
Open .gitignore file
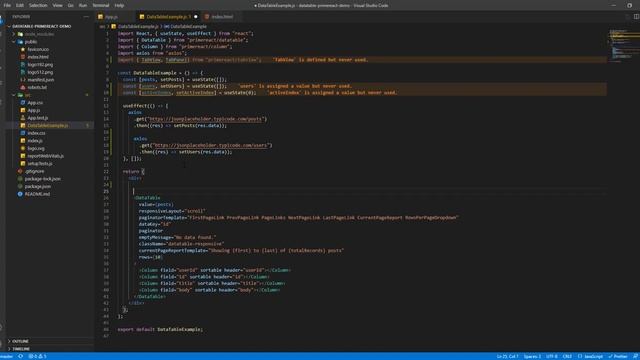coord(34,171)
